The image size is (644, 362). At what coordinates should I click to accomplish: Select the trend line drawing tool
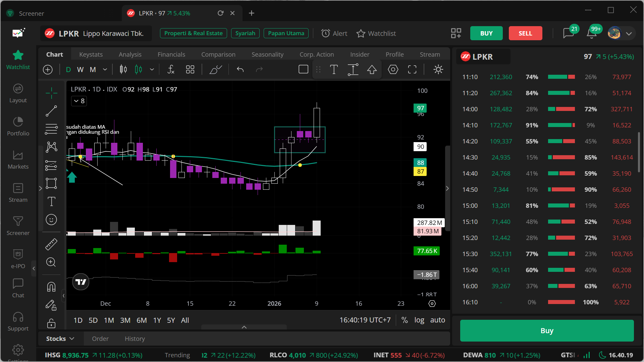pos(51,111)
